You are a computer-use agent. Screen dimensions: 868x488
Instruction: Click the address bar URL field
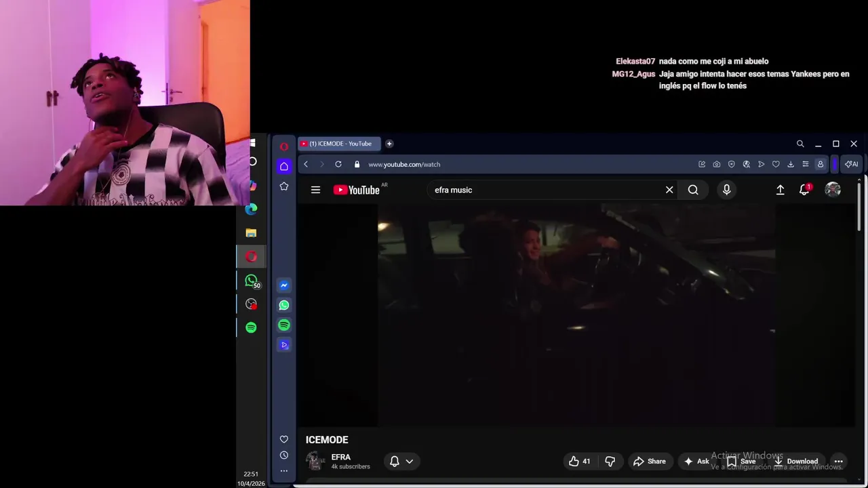(529, 164)
